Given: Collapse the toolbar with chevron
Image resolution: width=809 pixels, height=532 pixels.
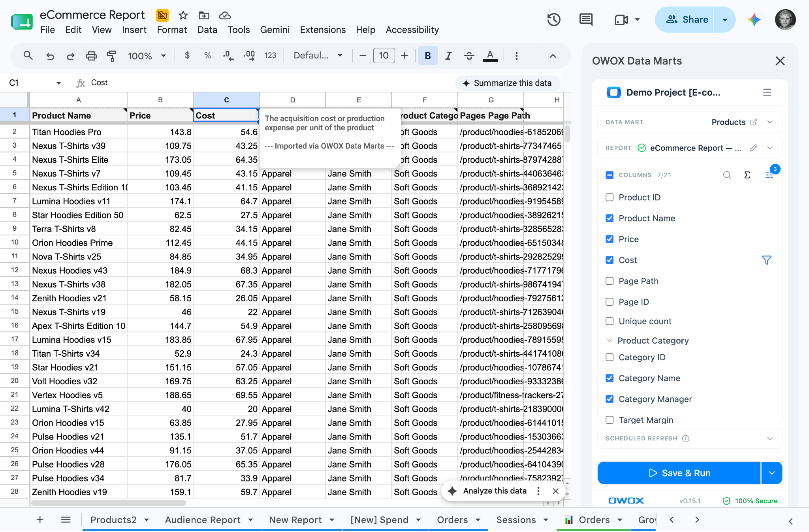Looking at the screenshot, I should tap(553, 56).
